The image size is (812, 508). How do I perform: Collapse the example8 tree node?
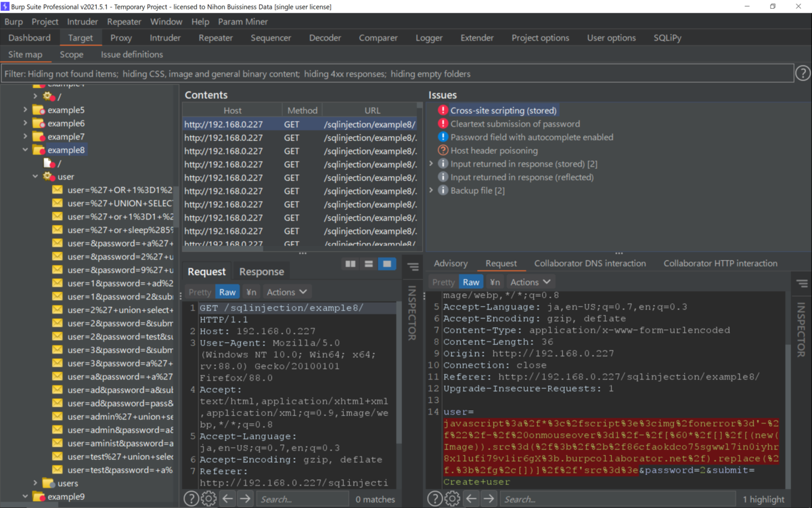[x=26, y=150]
